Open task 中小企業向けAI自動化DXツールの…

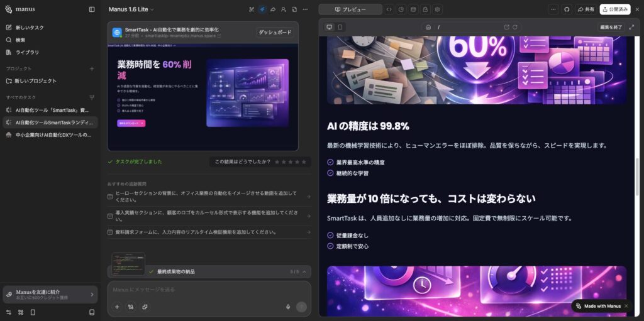pos(52,134)
